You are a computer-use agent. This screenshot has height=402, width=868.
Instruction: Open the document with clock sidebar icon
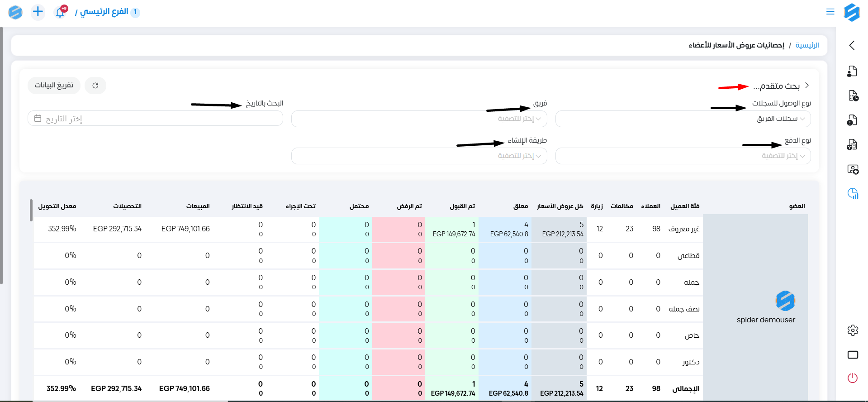coord(852,96)
